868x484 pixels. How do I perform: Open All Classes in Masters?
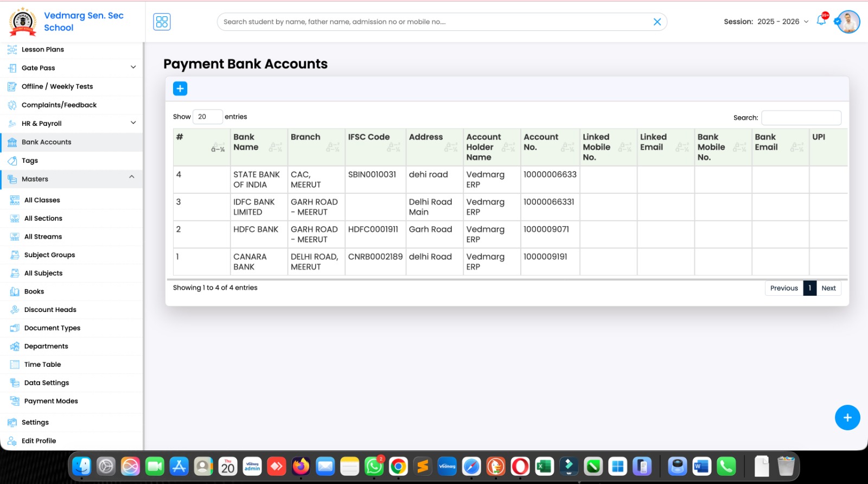pyautogui.click(x=42, y=200)
